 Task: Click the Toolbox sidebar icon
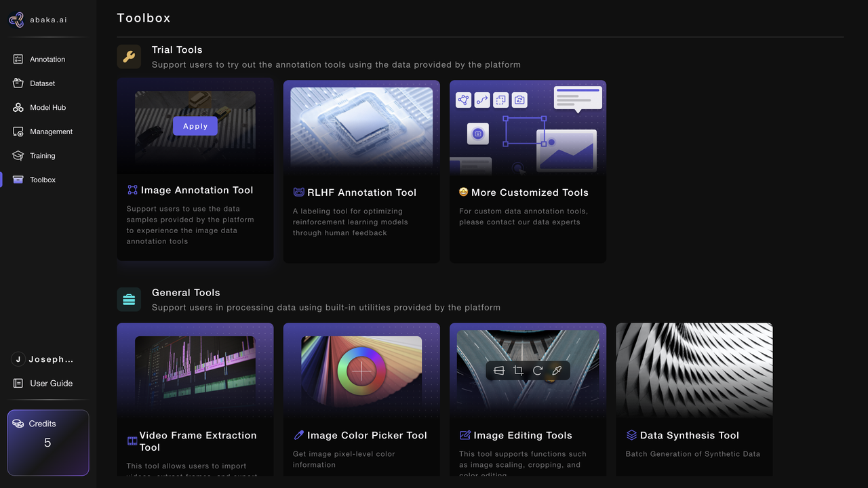pos(18,180)
